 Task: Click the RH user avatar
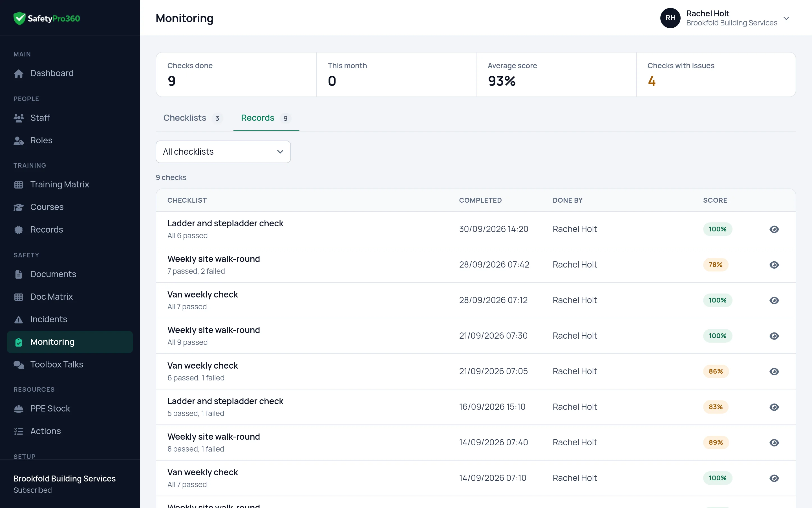[x=670, y=18]
